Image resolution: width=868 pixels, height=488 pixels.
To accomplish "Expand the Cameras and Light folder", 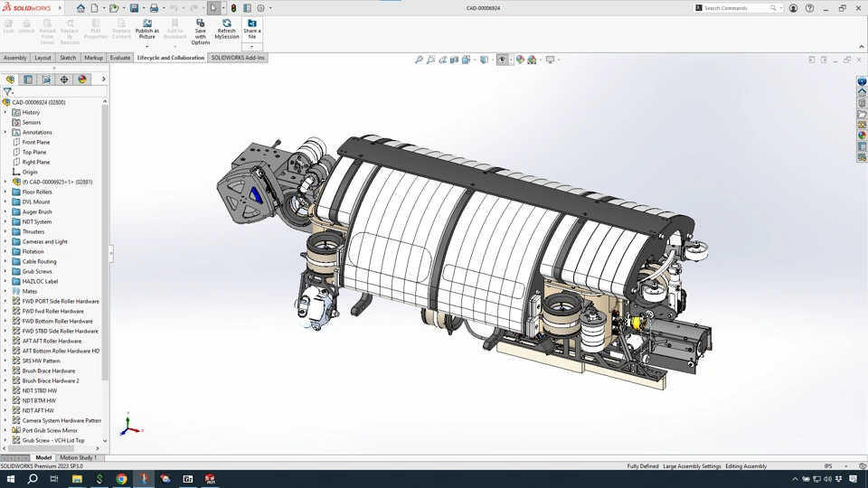I will 5,242.
